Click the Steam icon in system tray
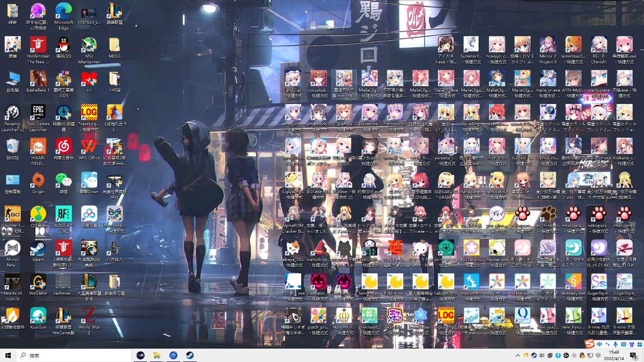 click(x=534, y=356)
